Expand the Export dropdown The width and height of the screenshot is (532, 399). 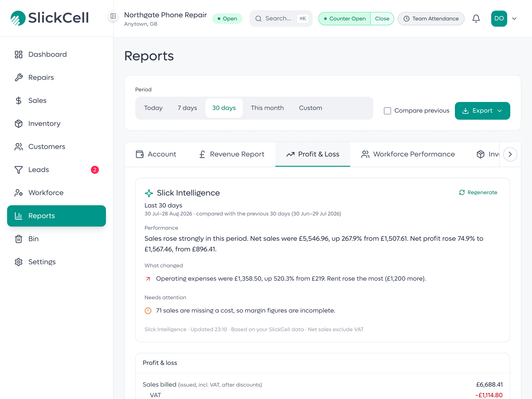pyautogui.click(x=482, y=111)
